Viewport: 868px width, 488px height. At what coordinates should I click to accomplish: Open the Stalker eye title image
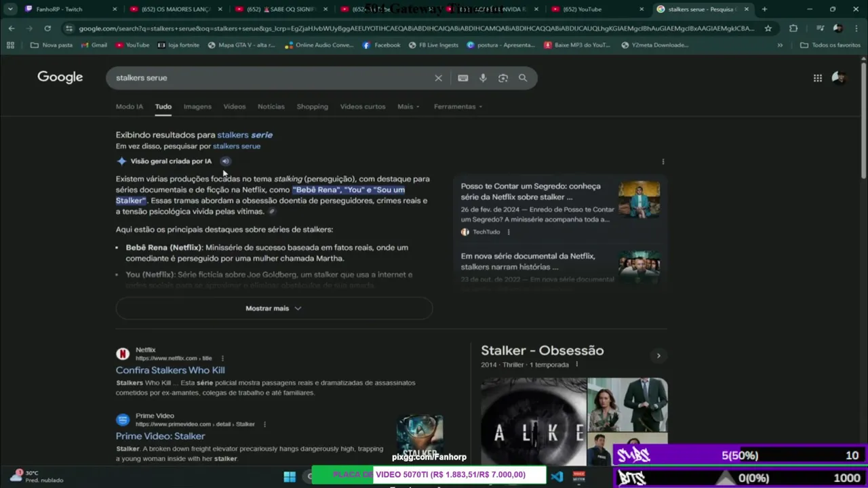[534, 421]
